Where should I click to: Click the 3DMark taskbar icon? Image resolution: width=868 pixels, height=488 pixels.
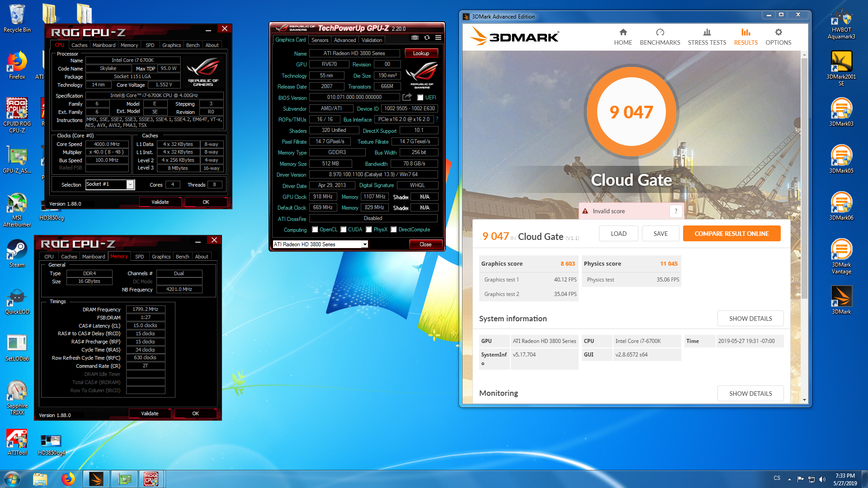(x=96, y=479)
